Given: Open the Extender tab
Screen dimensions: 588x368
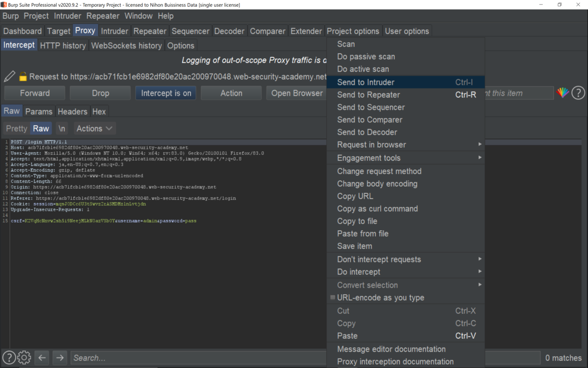Looking at the screenshot, I should [x=306, y=31].
